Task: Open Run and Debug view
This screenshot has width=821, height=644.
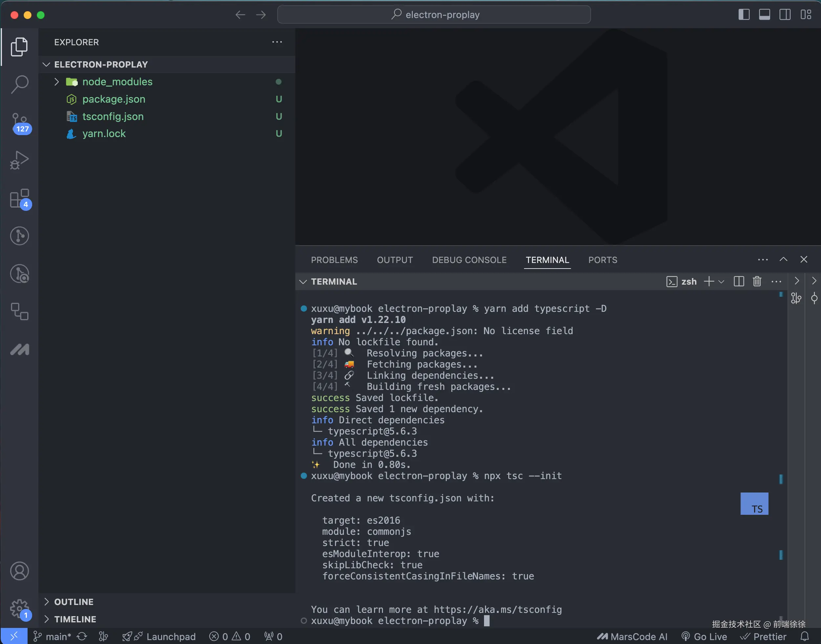Action: pyautogui.click(x=20, y=160)
